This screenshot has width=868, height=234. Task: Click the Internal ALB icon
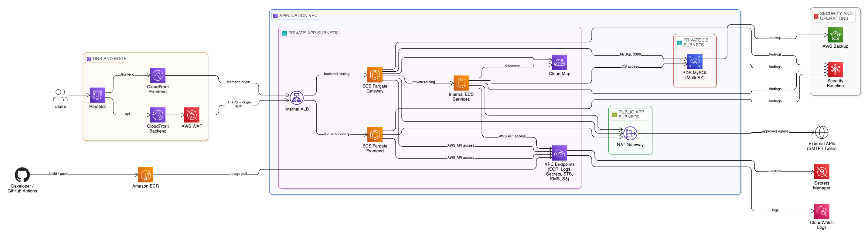pyautogui.click(x=297, y=98)
